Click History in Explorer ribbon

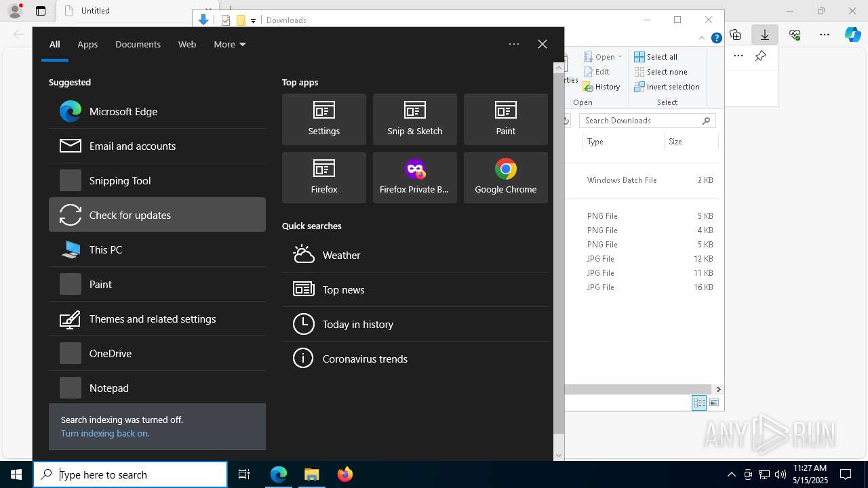pos(601,87)
